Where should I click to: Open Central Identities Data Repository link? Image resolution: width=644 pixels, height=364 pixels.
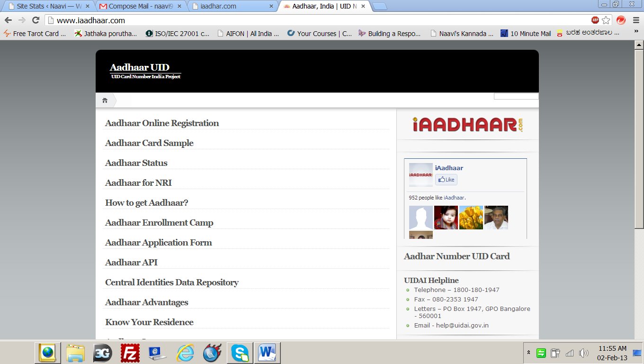[172, 282]
